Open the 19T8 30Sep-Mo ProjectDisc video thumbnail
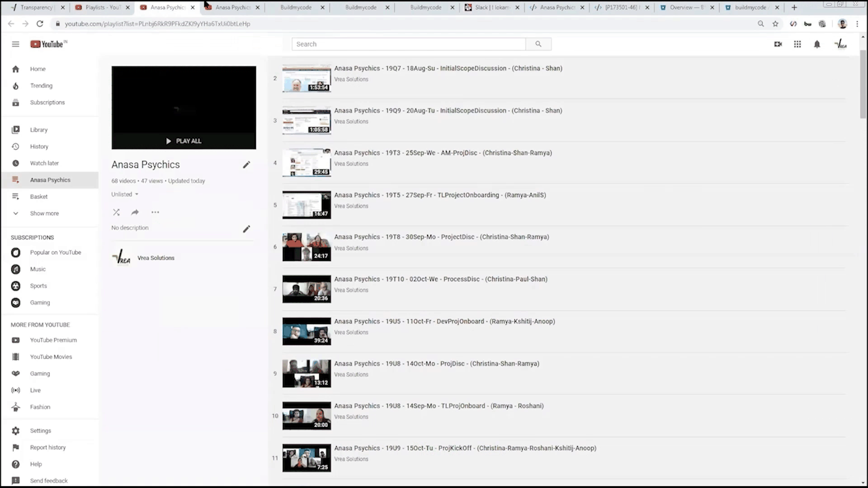868x488 pixels. [307, 247]
